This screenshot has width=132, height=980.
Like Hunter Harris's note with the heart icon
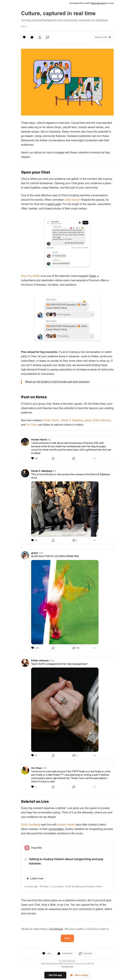[x=32, y=458]
